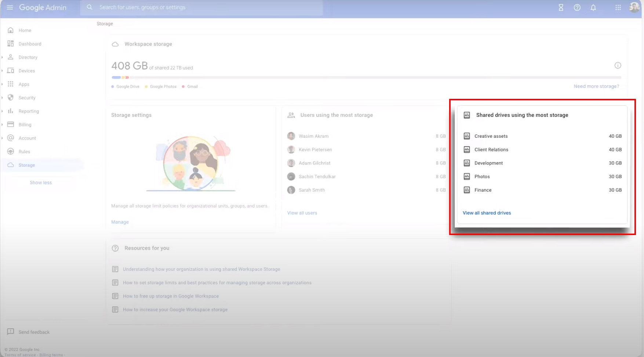Click the Manage link under Storage settings
The height and width of the screenshot is (357, 644).
120,222
